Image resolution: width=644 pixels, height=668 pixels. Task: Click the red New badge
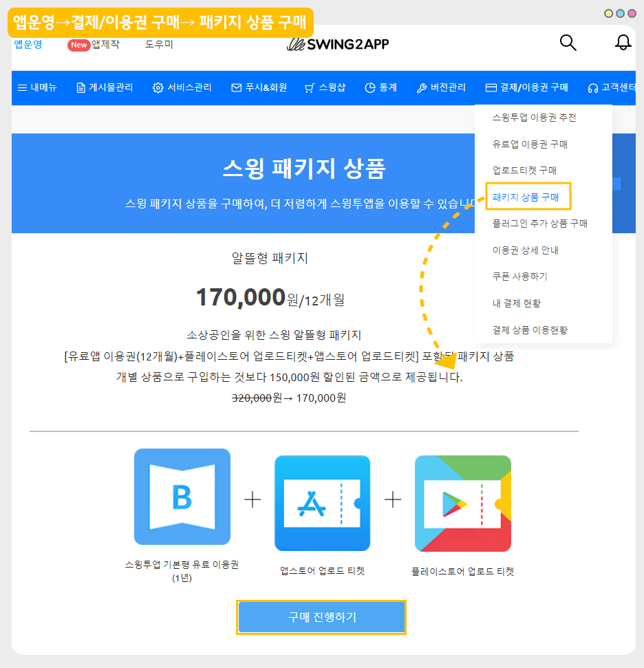tap(79, 45)
